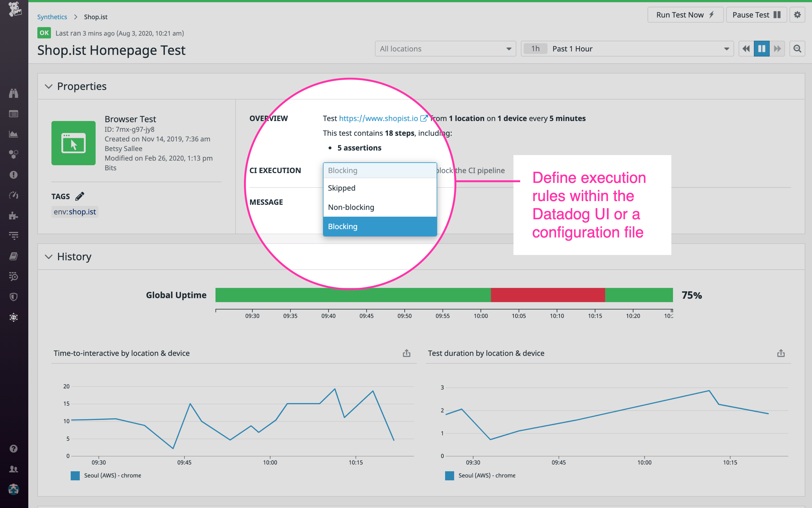Open the Events stream icon
Screen dimensions: 812x508
(13, 114)
